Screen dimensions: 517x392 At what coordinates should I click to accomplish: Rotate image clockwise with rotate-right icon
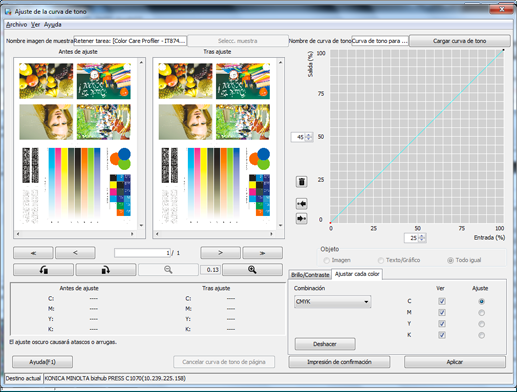point(106,270)
